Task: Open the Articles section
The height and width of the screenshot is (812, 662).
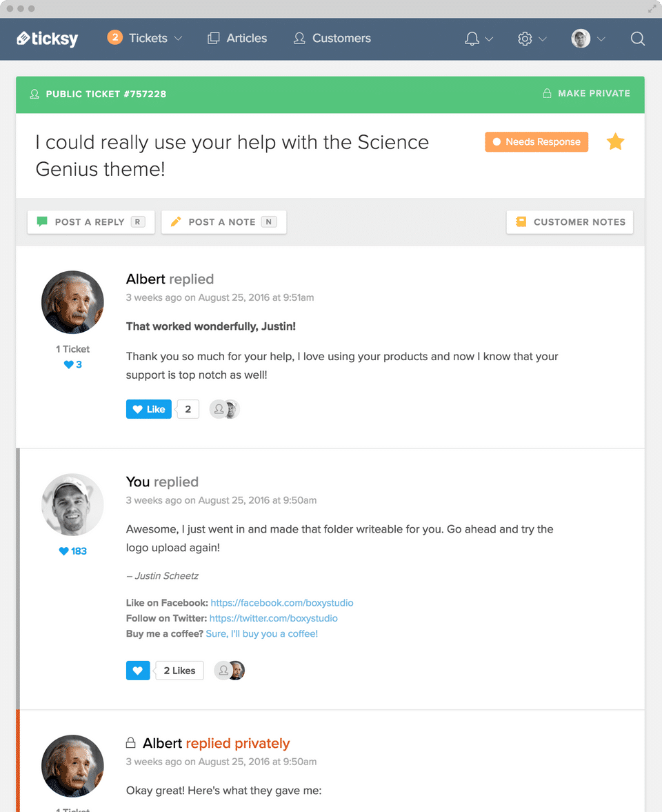Action: tap(238, 39)
